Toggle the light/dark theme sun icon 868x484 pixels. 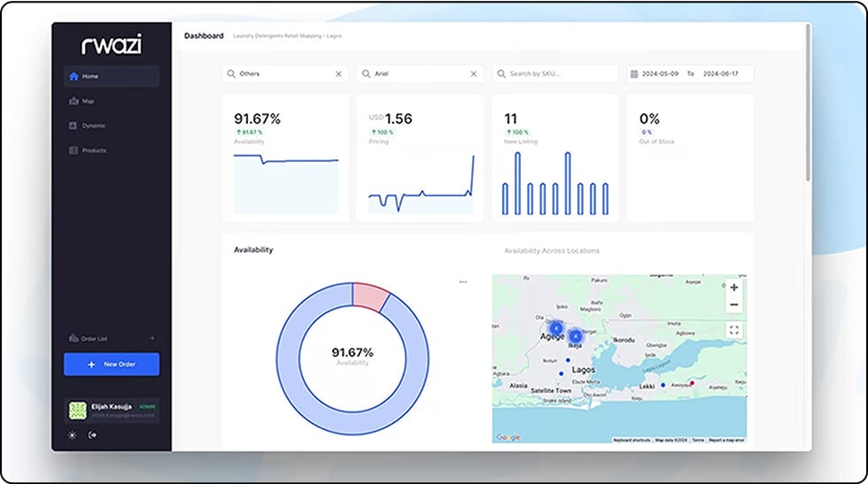coord(73,435)
